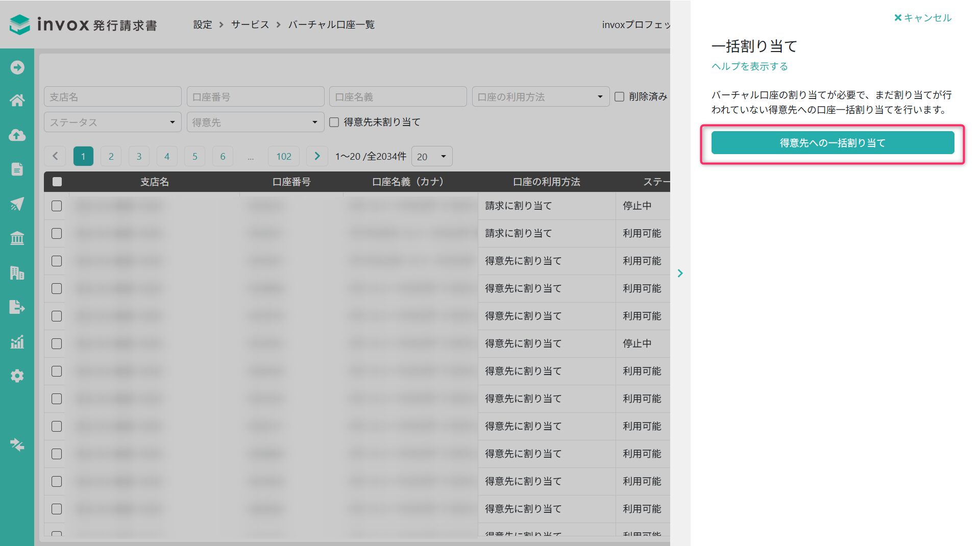Open the ヘルプを表示する link
Screen dimensions: 980x546
(749, 66)
